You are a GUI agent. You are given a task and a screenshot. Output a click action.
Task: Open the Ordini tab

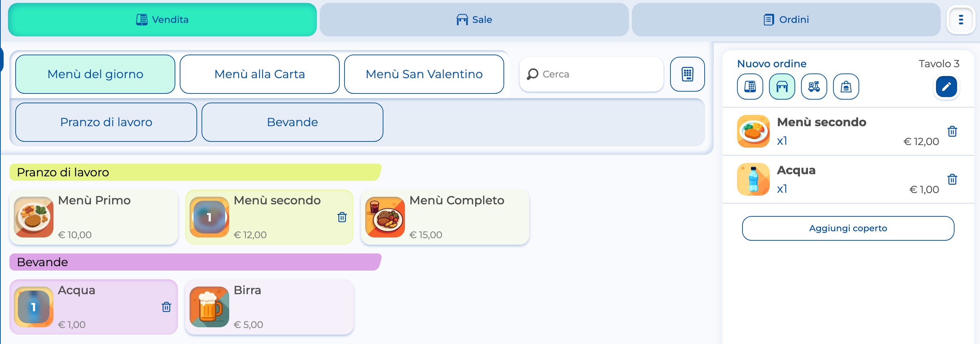coord(786,20)
